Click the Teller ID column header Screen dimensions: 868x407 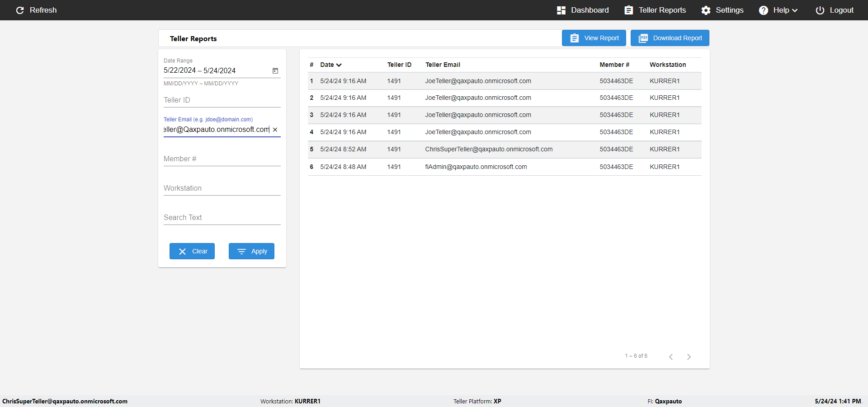tap(399, 65)
